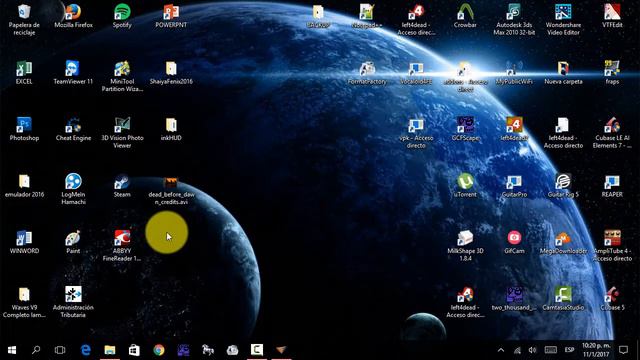Screen dimensions: 640x360
Task: Open the Windows Start menu
Action: coord(12,350)
